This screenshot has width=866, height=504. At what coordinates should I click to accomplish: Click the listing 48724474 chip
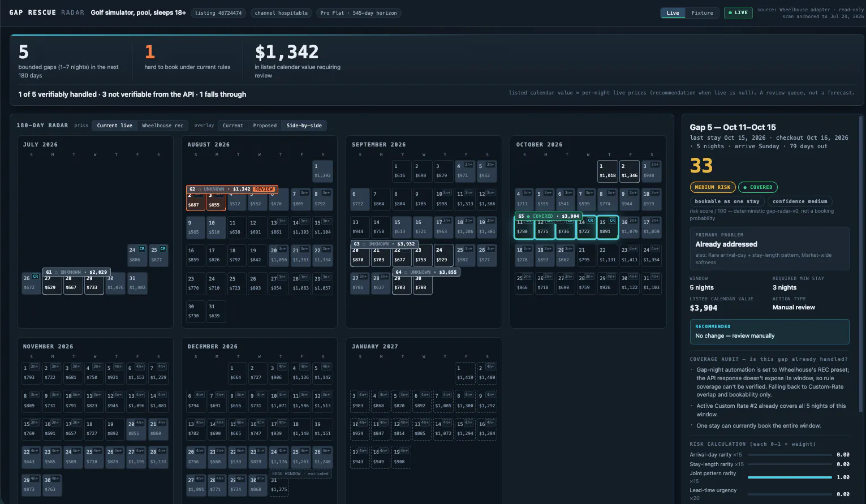click(218, 13)
